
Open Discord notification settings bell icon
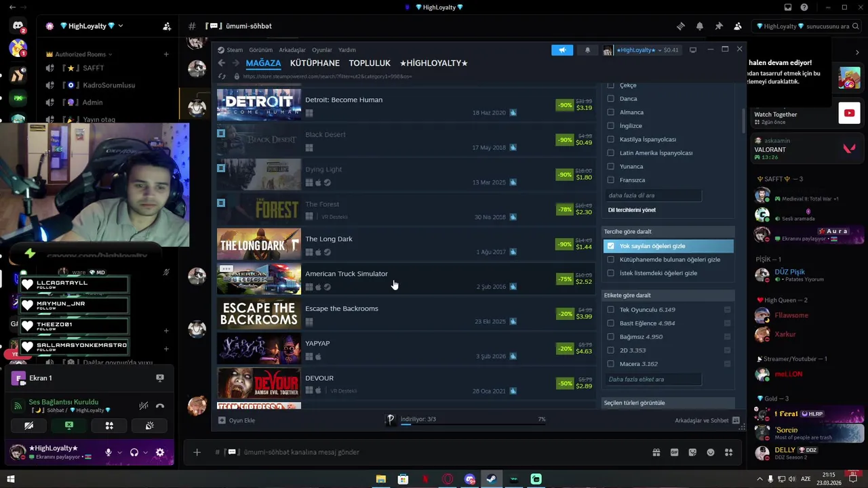699,26
